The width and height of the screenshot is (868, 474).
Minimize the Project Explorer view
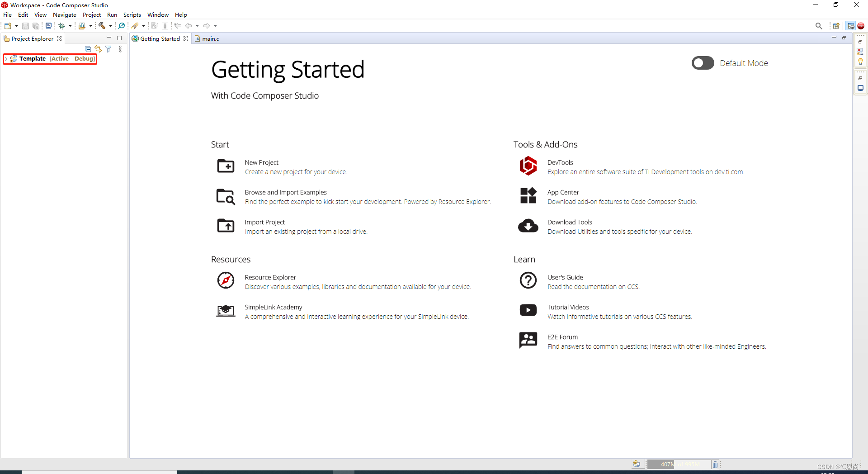pyautogui.click(x=109, y=38)
